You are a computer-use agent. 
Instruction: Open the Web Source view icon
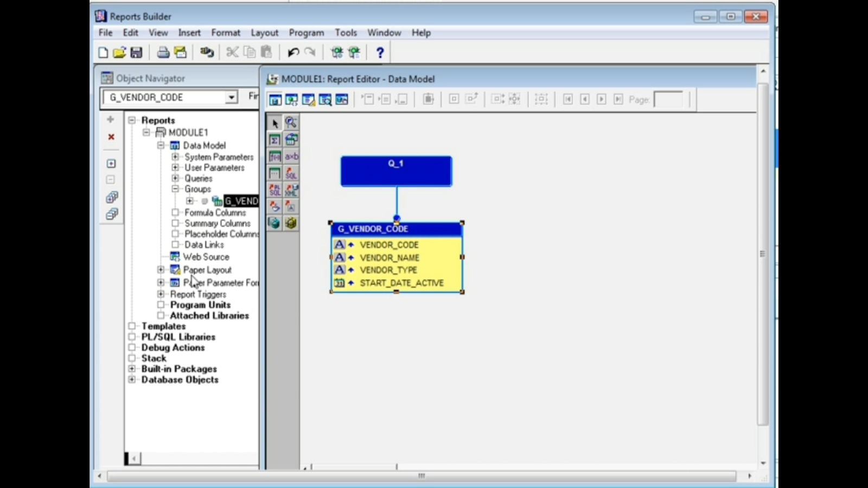[292, 99]
